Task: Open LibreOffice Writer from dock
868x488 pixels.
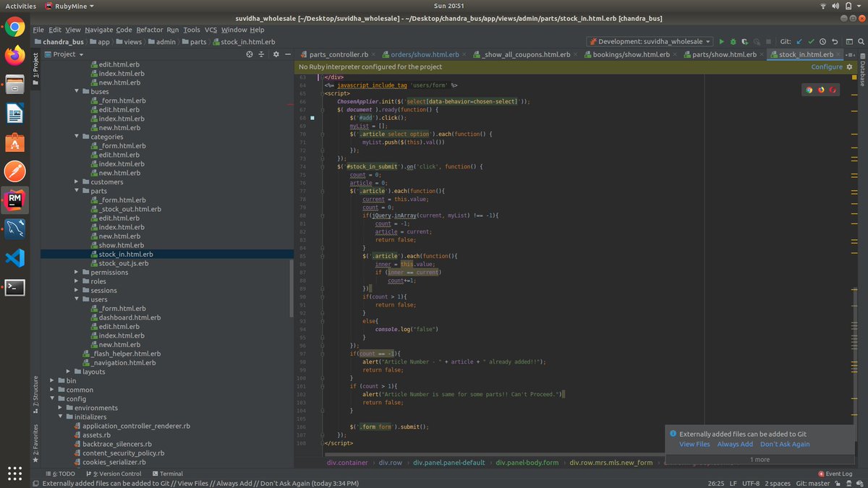Action: coord(14,114)
